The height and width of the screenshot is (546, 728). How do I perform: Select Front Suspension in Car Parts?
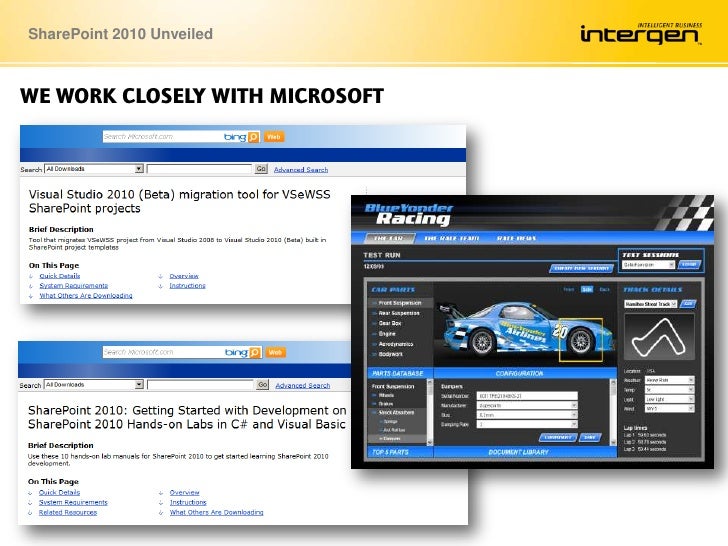click(x=400, y=303)
